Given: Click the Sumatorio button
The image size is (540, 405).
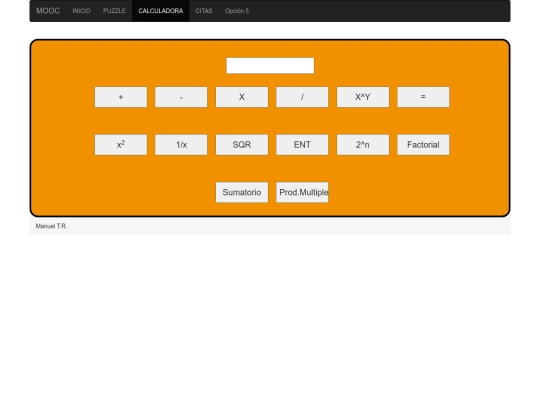Looking at the screenshot, I should click(242, 192).
